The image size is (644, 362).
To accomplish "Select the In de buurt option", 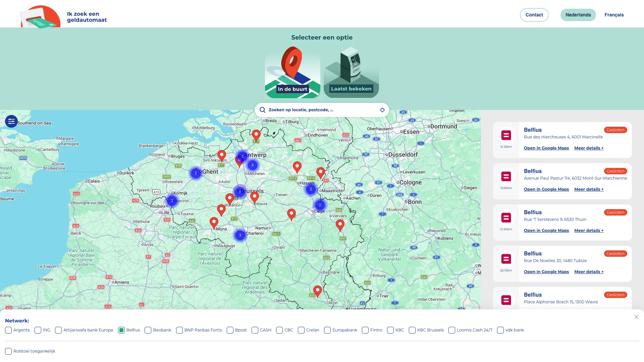I will [292, 72].
